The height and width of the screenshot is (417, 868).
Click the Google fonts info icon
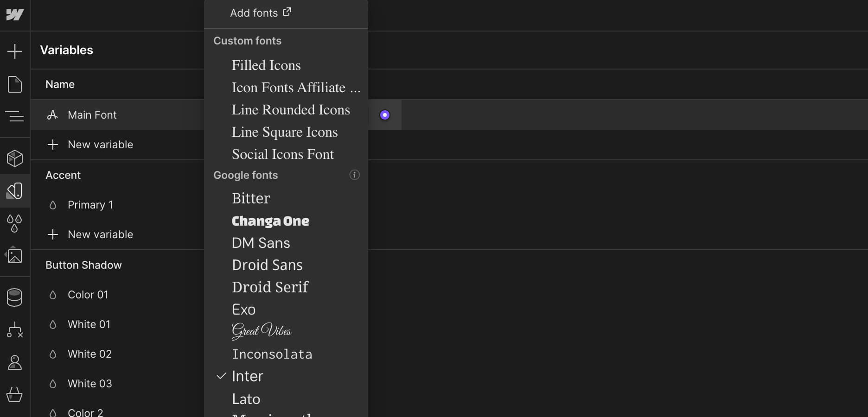point(354,175)
